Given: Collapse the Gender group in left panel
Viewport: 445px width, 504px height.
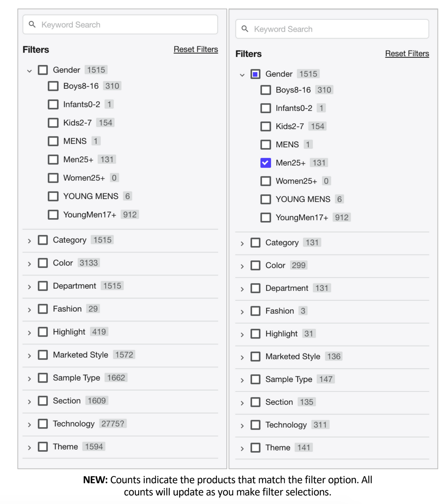Looking at the screenshot, I should (x=30, y=71).
